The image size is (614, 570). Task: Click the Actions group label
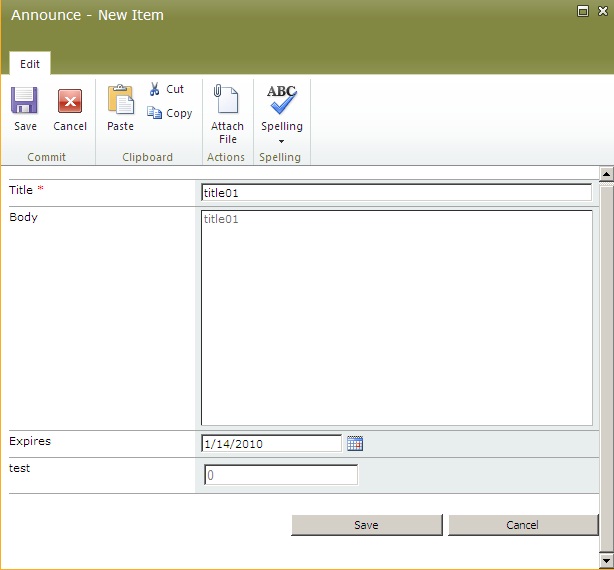click(x=226, y=157)
